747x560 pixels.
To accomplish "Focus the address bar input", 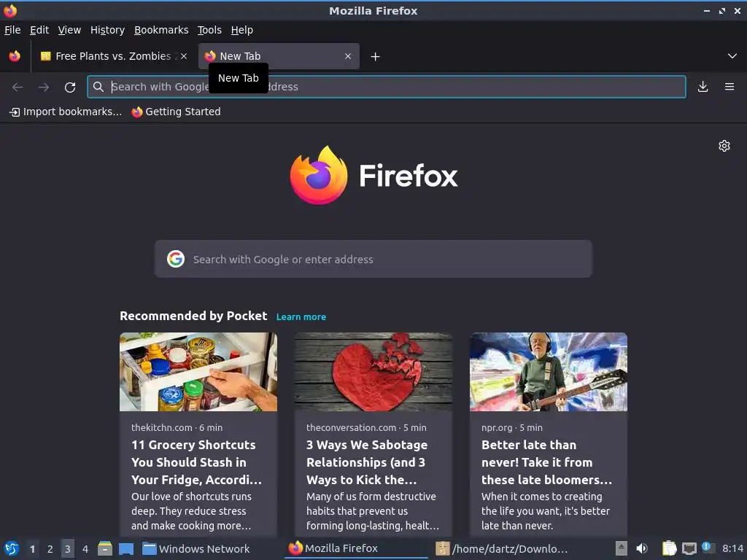I will (x=387, y=87).
